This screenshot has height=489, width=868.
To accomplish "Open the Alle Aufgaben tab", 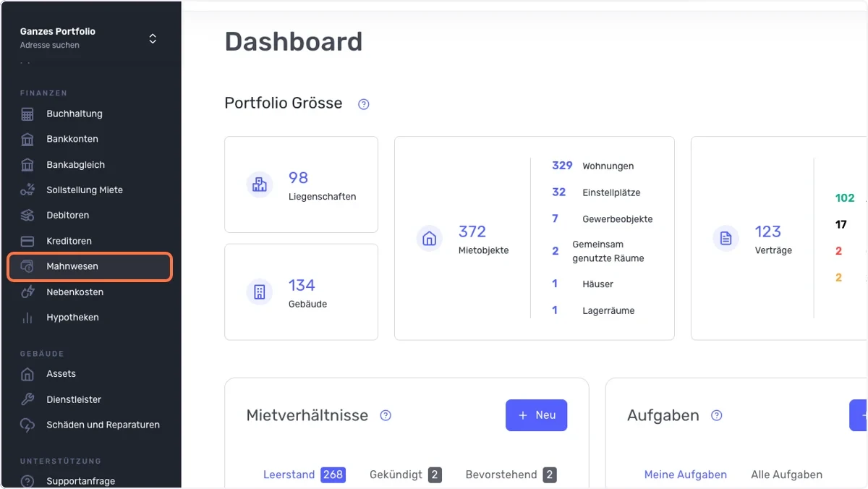I will [x=786, y=475].
